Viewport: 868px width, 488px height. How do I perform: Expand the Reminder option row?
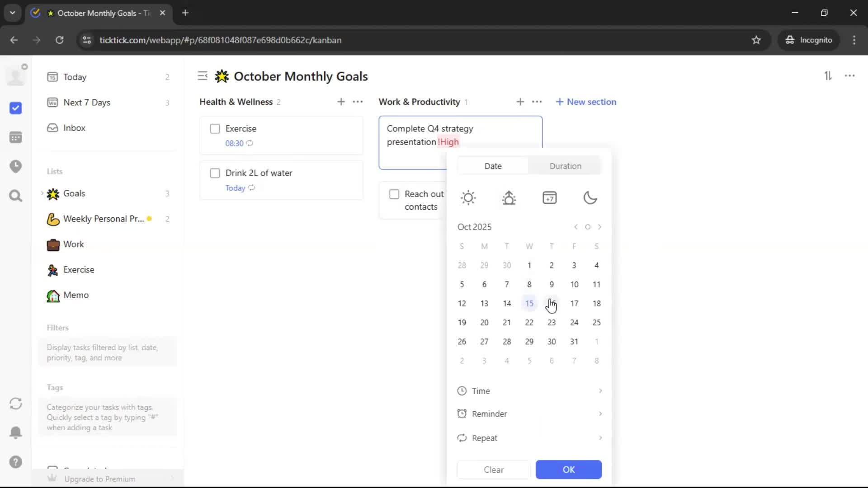pyautogui.click(x=529, y=414)
